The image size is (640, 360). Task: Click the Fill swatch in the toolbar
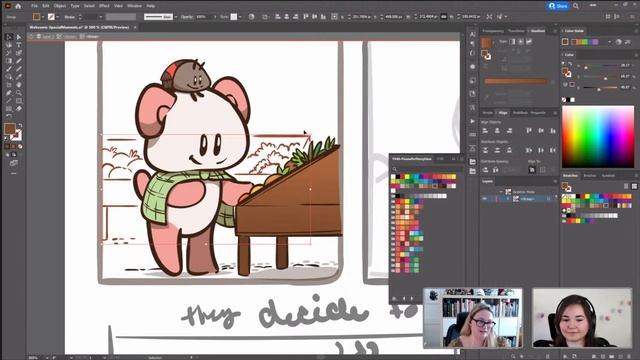point(10,129)
